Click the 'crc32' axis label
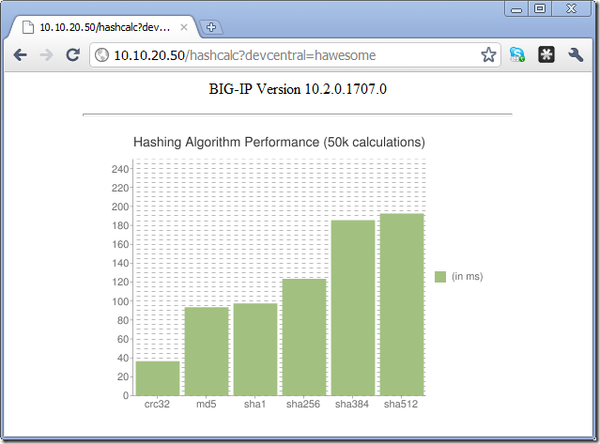This screenshot has width=600, height=444. [157, 404]
